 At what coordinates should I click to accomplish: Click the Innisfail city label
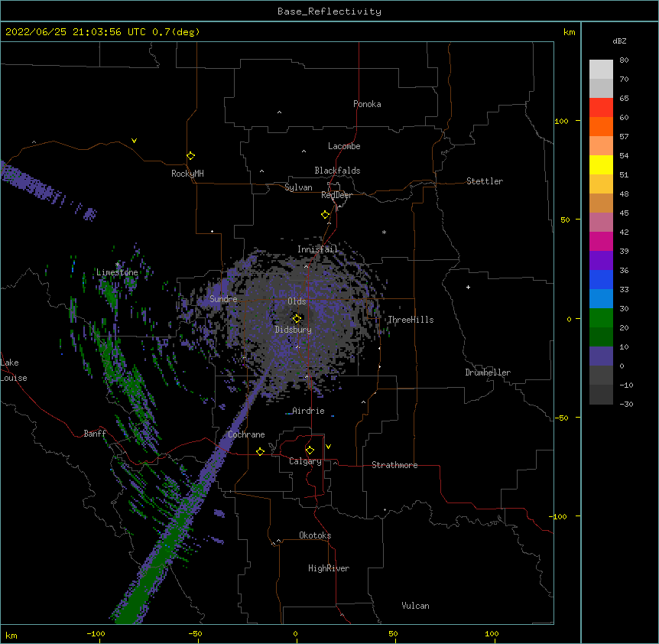pyautogui.click(x=317, y=249)
